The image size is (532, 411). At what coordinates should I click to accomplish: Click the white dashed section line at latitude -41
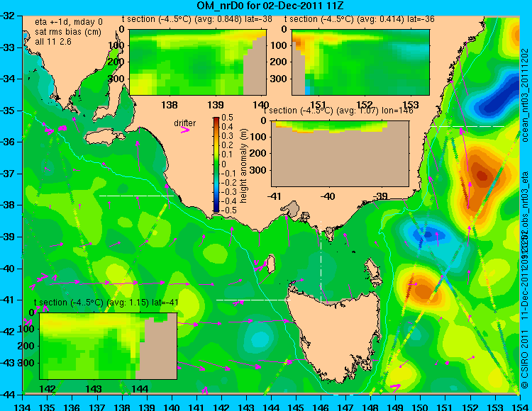[253, 300]
